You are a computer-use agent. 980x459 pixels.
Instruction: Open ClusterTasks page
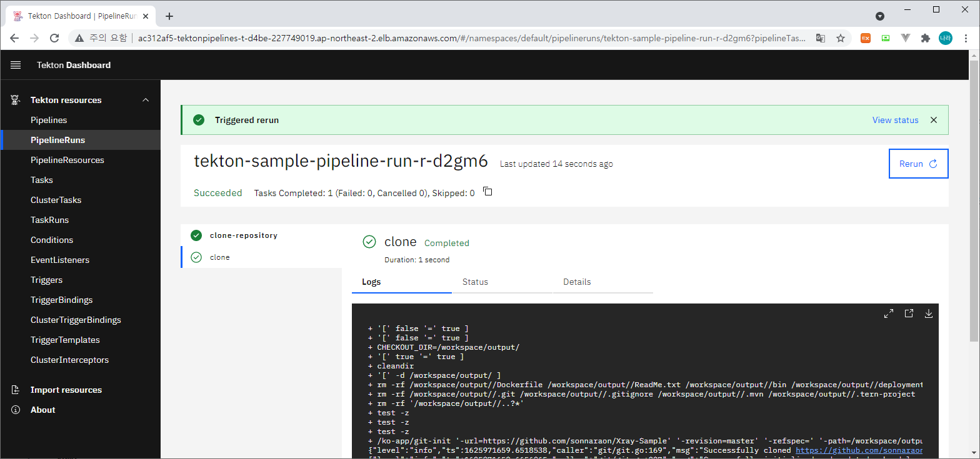80,200
